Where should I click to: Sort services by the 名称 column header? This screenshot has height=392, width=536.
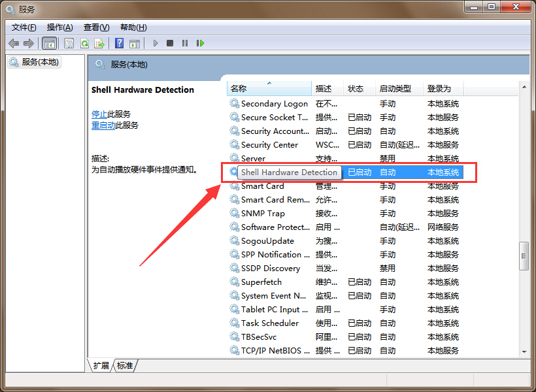(239, 88)
